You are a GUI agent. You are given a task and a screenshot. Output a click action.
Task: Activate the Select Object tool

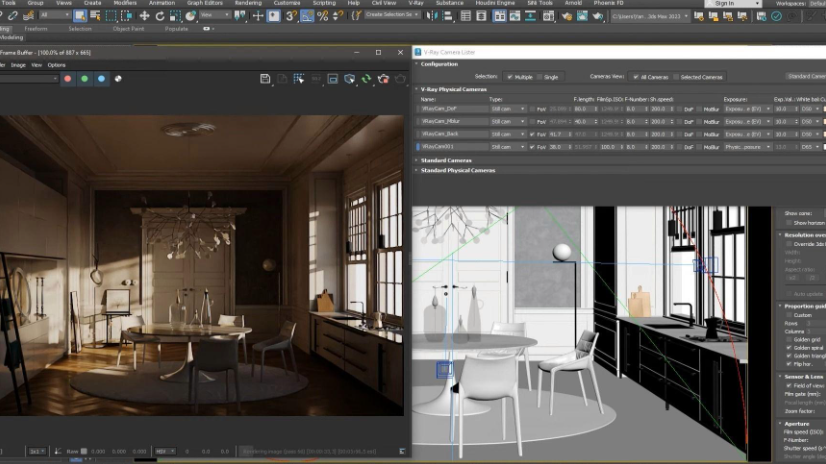click(x=80, y=16)
